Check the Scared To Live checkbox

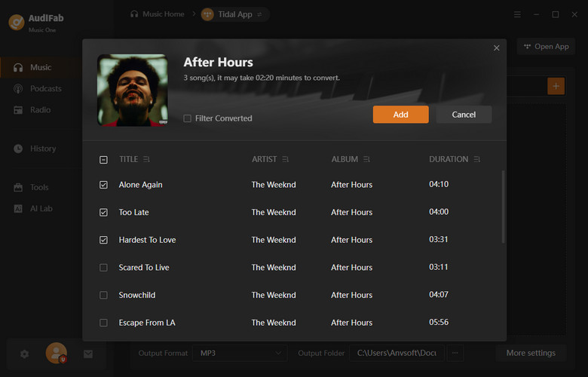tap(103, 268)
